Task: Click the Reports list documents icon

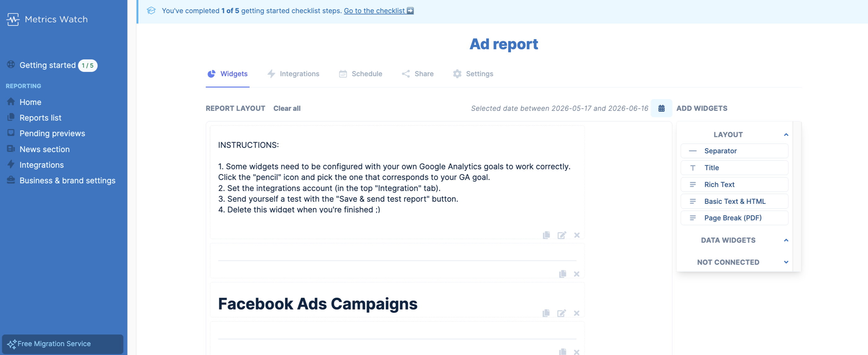Action: click(11, 117)
